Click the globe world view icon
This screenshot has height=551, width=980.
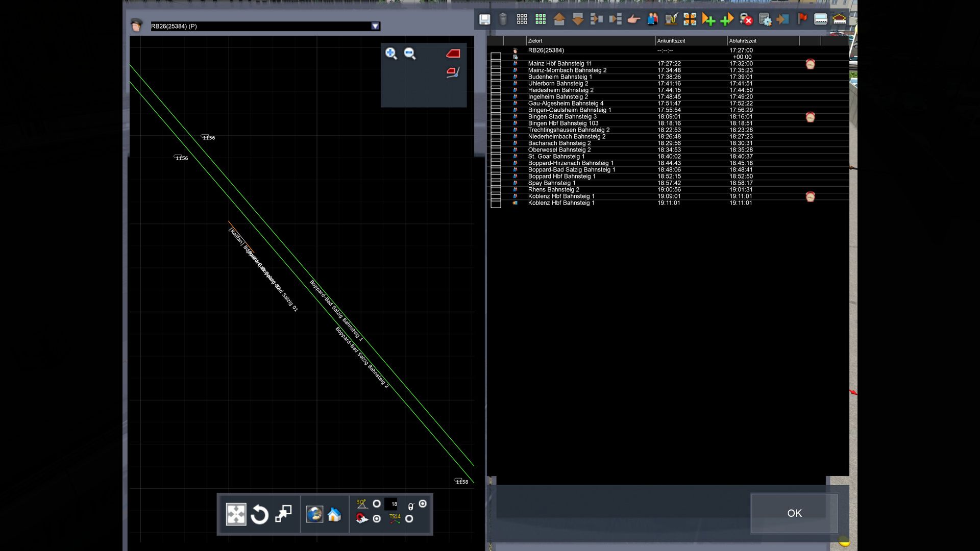pos(314,514)
